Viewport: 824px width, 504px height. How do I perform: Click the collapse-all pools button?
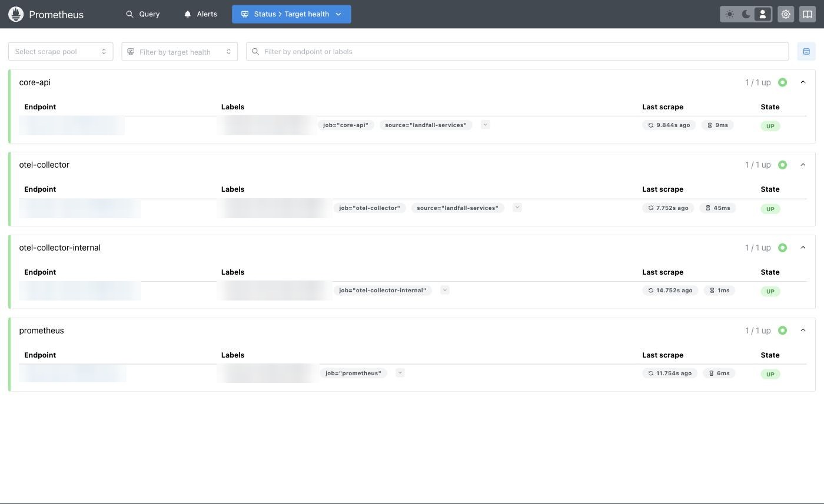(x=806, y=52)
